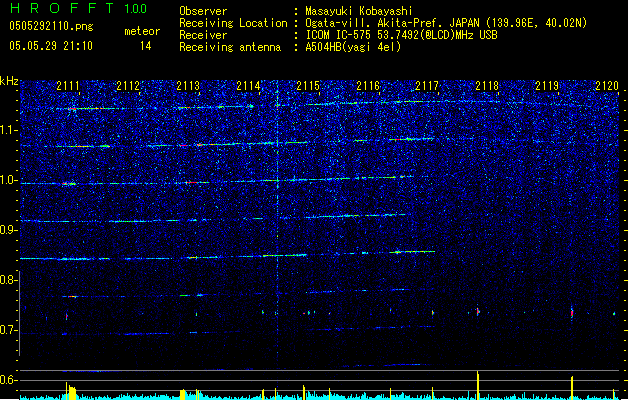Click the vertical dotted noise line near 2115

(x=277, y=225)
